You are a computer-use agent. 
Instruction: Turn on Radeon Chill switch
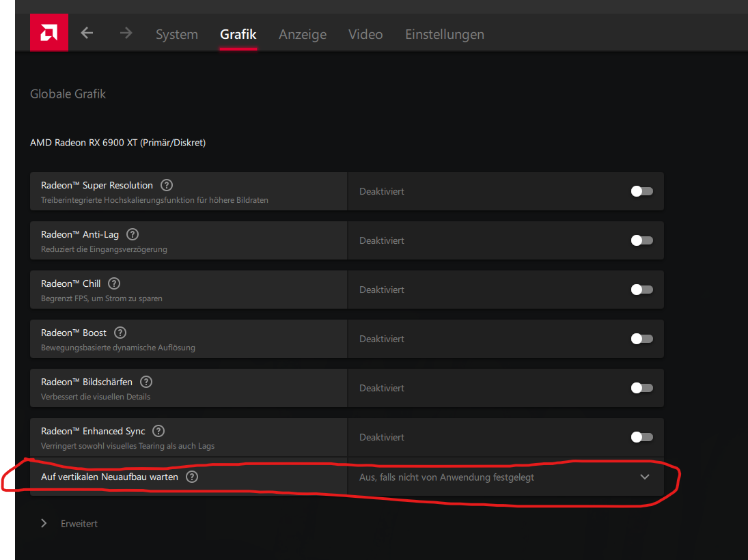click(641, 290)
